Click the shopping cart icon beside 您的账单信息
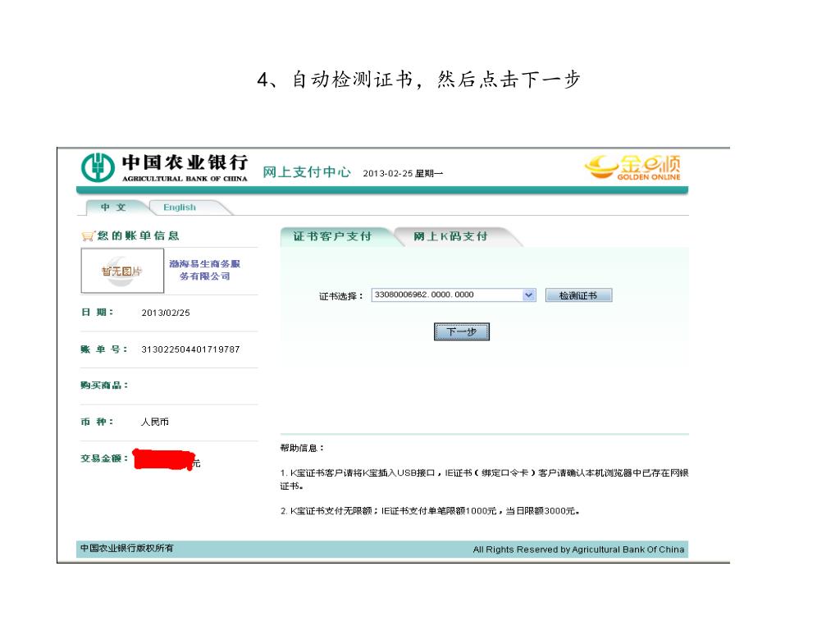 87,235
